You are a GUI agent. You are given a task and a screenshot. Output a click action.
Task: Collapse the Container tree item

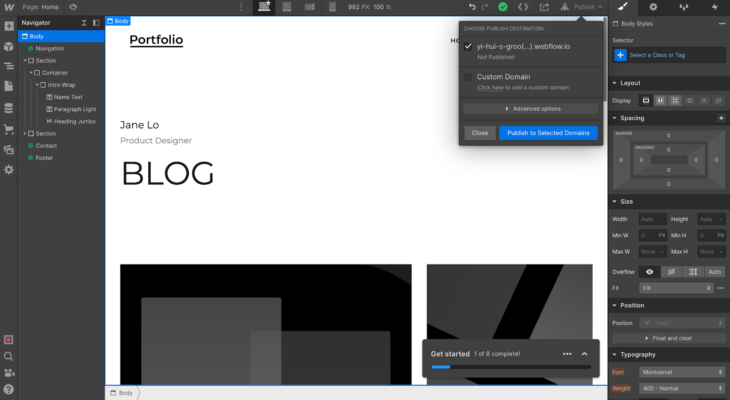31,73
